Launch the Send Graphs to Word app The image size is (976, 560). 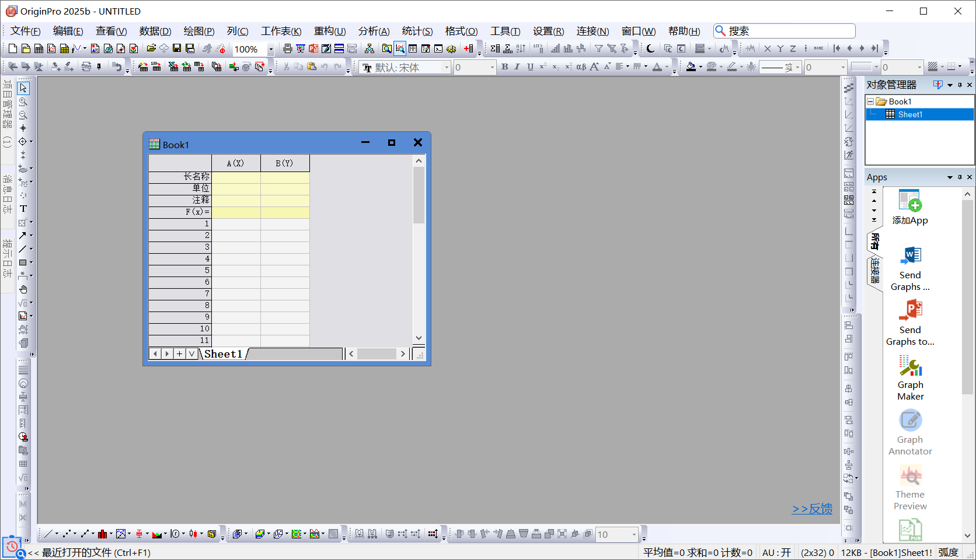click(910, 269)
